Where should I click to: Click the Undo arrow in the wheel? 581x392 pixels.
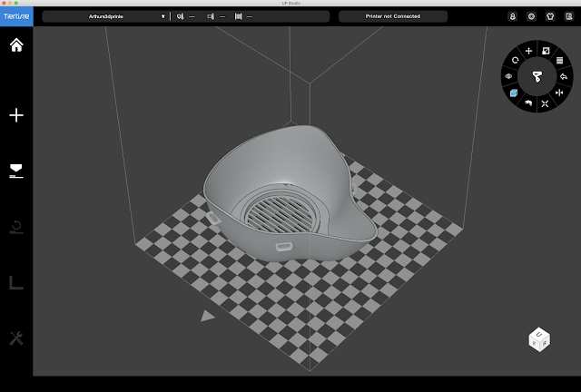coord(565,76)
